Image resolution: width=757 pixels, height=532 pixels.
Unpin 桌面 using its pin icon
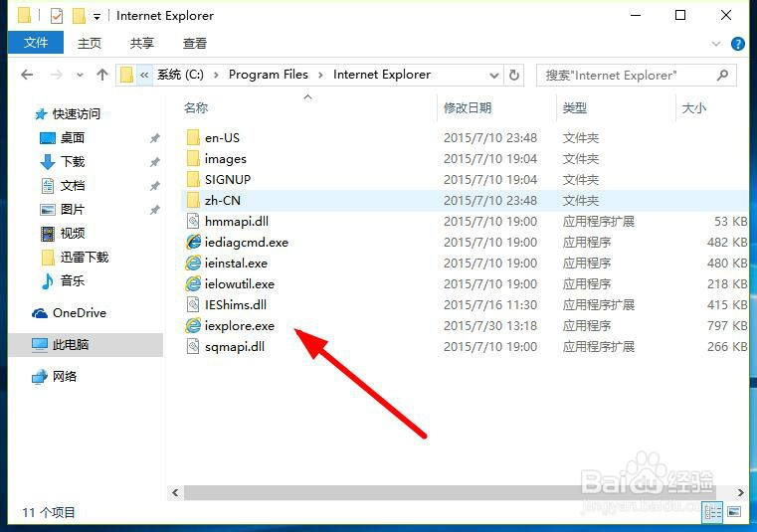click(154, 138)
